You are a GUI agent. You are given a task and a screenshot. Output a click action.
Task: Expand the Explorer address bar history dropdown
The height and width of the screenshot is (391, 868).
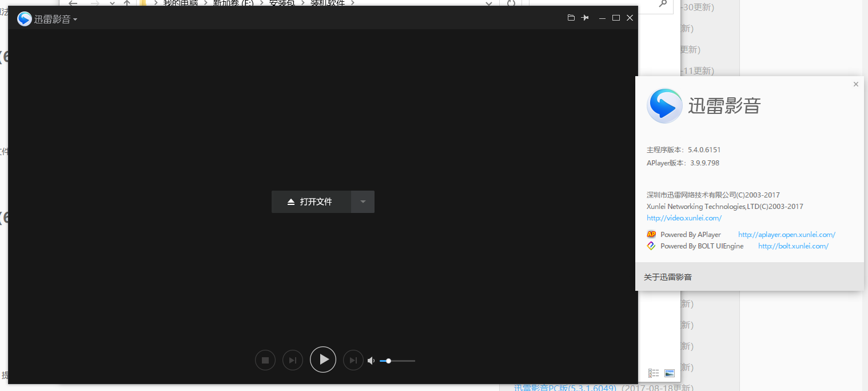tap(488, 3)
